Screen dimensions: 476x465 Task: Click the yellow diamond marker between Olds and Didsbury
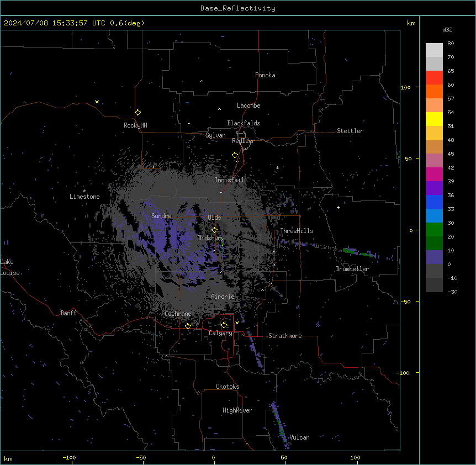click(214, 230)
